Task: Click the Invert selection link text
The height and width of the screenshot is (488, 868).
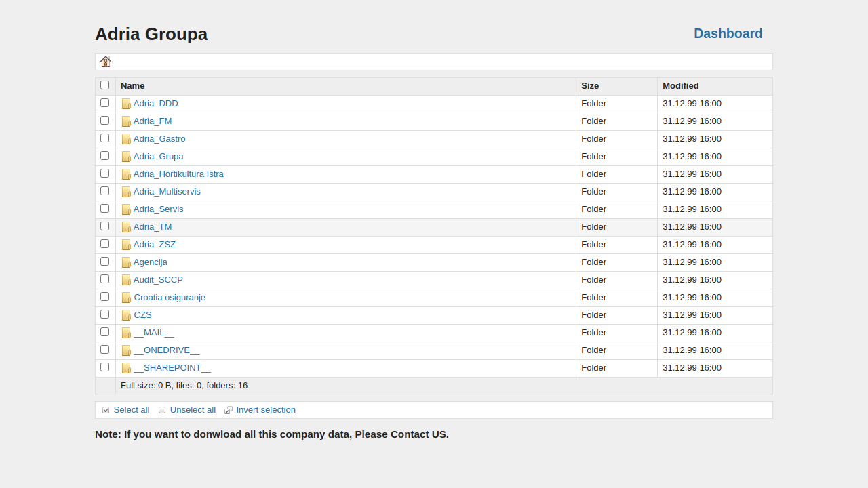Action: 266,410
